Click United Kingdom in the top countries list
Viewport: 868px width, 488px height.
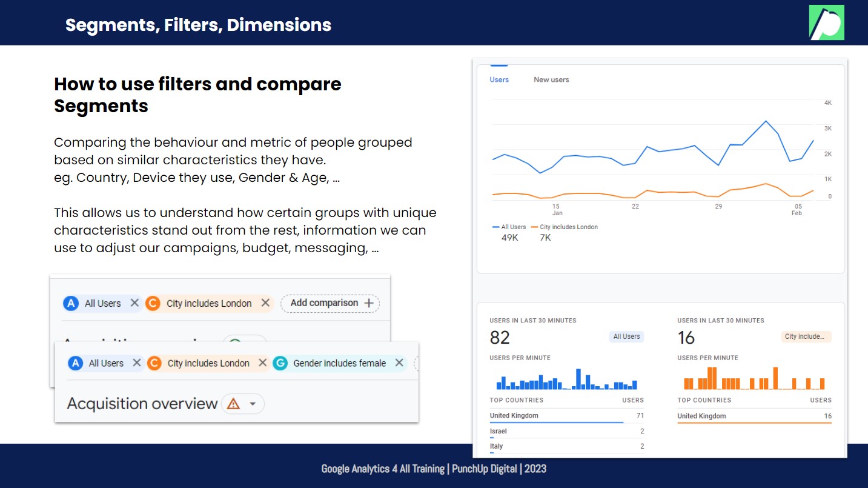(x=512, y=415)
